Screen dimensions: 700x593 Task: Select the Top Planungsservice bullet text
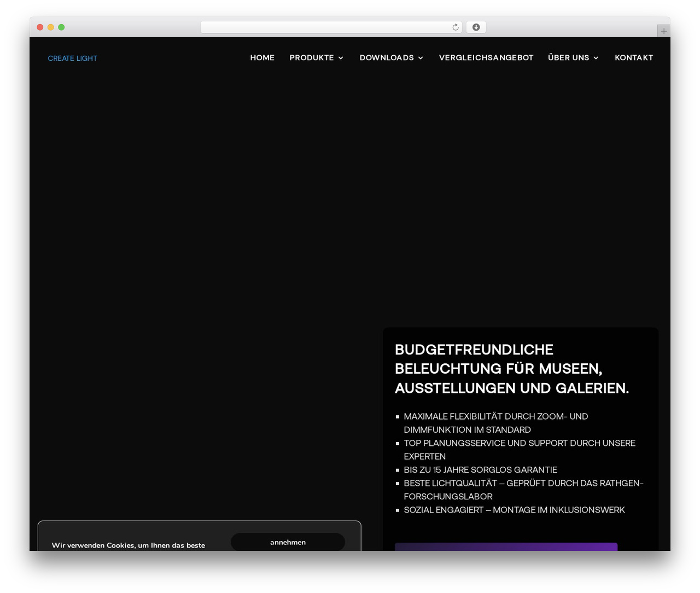pos(520,450)
